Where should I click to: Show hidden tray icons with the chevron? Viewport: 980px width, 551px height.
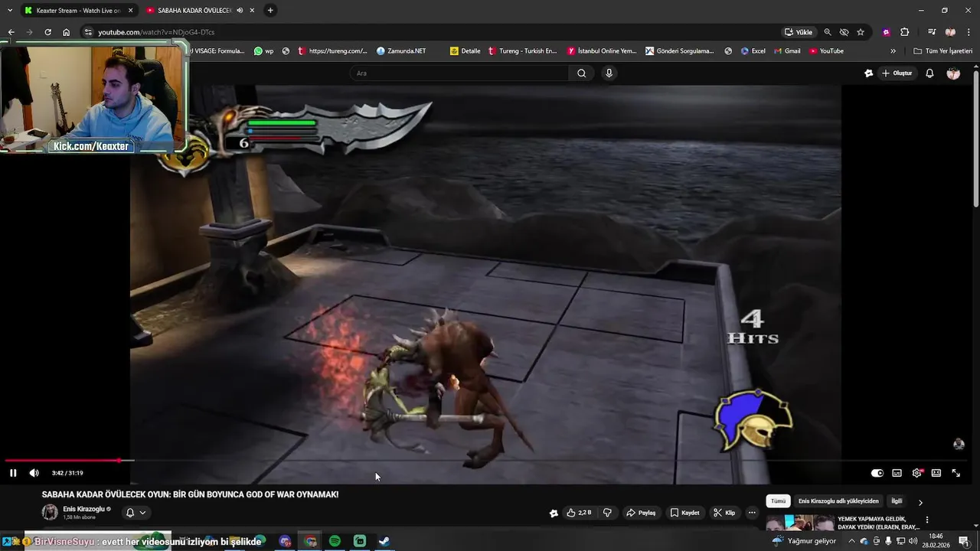[851, 541]
